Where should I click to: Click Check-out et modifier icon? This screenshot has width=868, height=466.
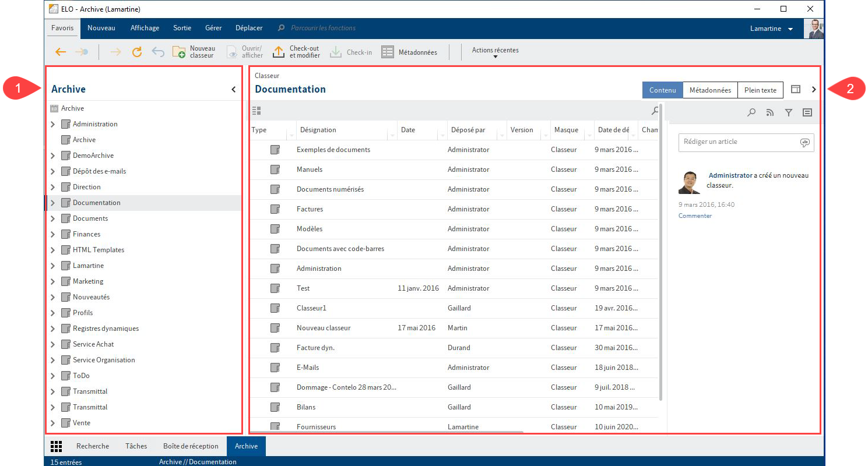[x=279, y=52]
